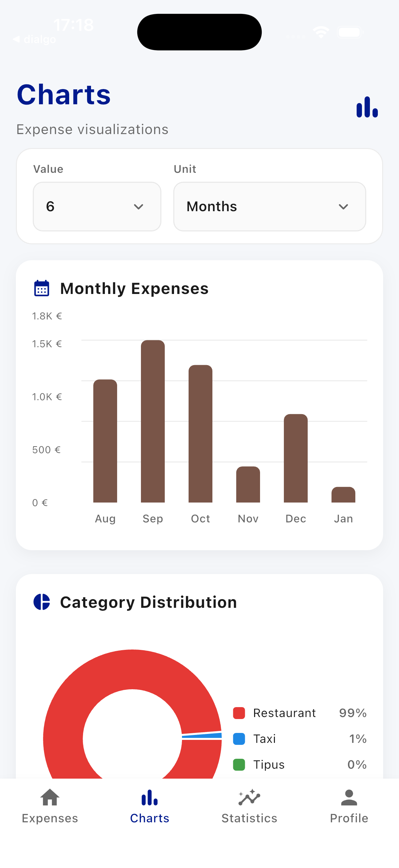This screenshot has width=399, height=868.
Task: Select the Restaurant legend entry
Action: coord(284,713)
